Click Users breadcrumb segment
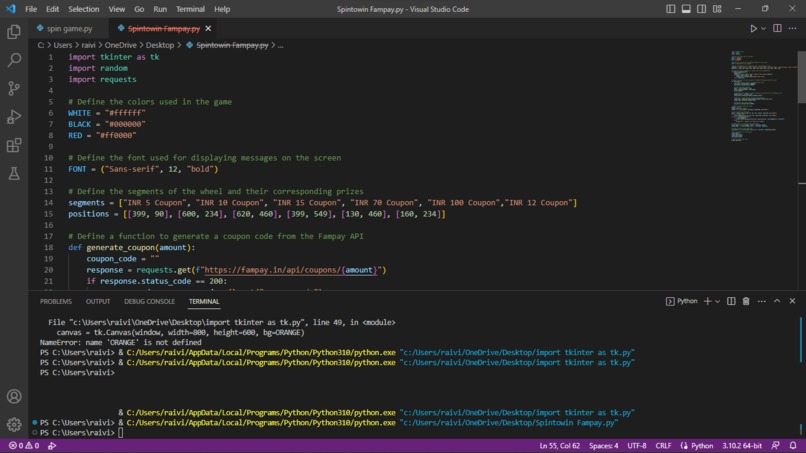Screen dimensions: 806x453 click(x=63, y=45)
